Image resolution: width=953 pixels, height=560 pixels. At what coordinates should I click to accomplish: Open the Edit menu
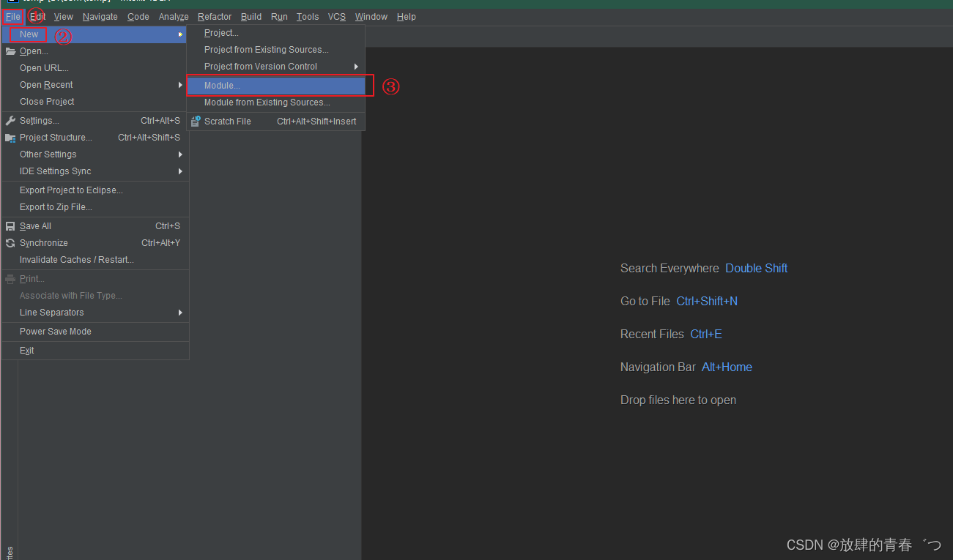pyautogui.click(x=37, y=17)
